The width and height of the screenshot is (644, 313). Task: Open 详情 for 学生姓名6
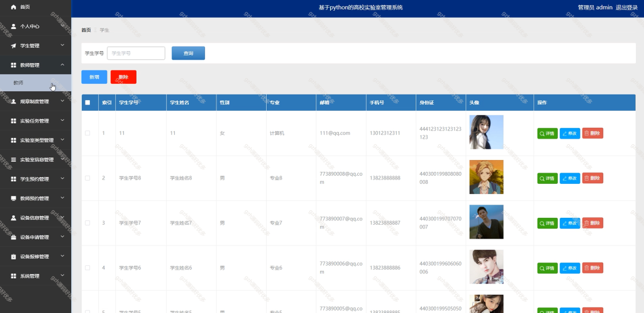point(548,268)
